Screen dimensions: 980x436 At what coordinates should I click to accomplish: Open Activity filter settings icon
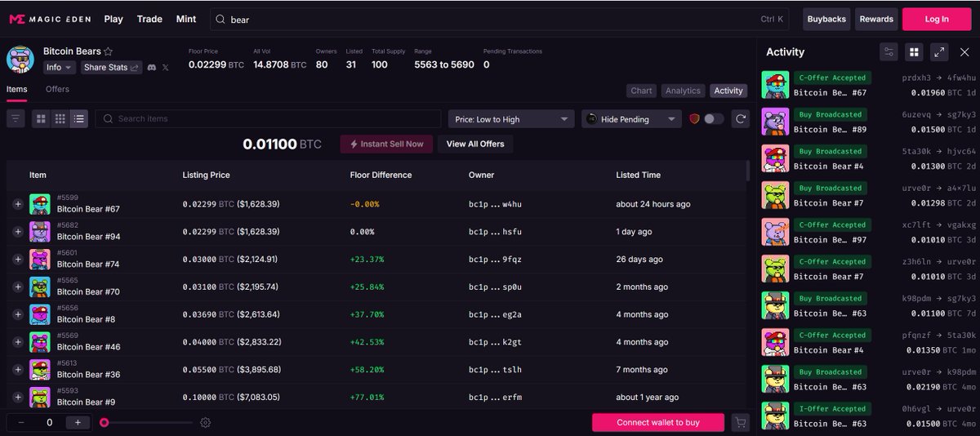pos(889,51)
